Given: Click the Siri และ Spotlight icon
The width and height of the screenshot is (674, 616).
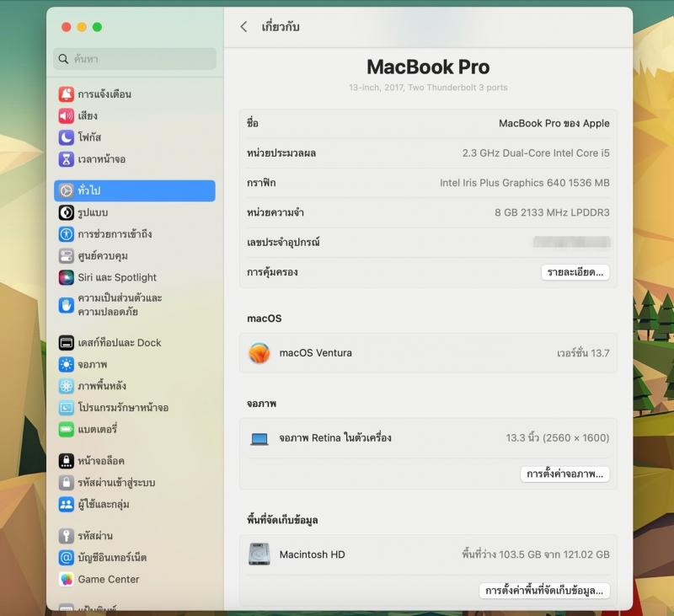Looking at the screenshot, I should 67,277.
